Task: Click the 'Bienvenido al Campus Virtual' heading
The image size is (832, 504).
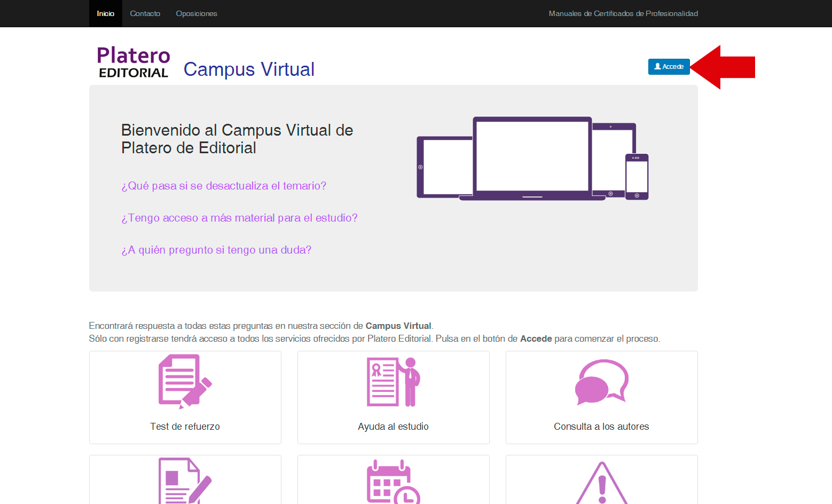Action: pos(237,139)
